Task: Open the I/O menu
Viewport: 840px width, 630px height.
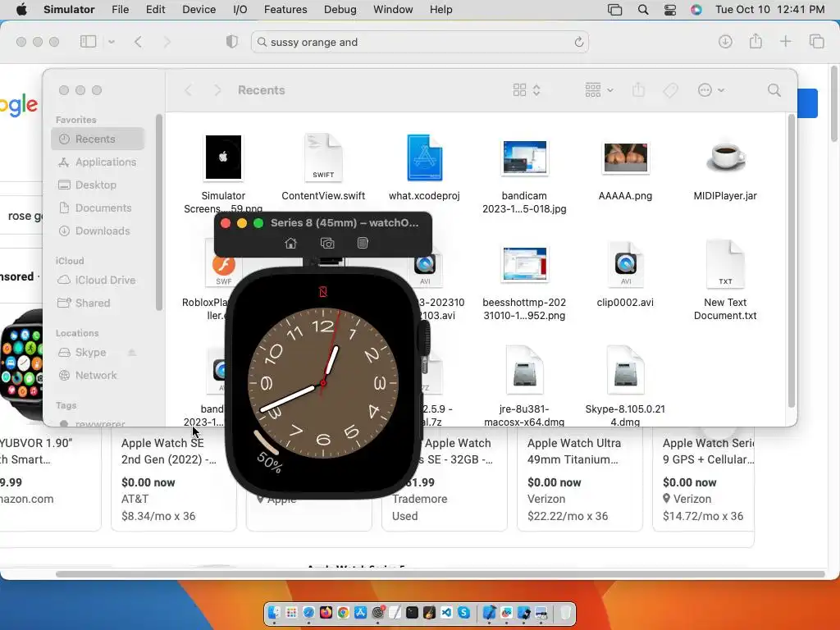Action: coord(240,10)
